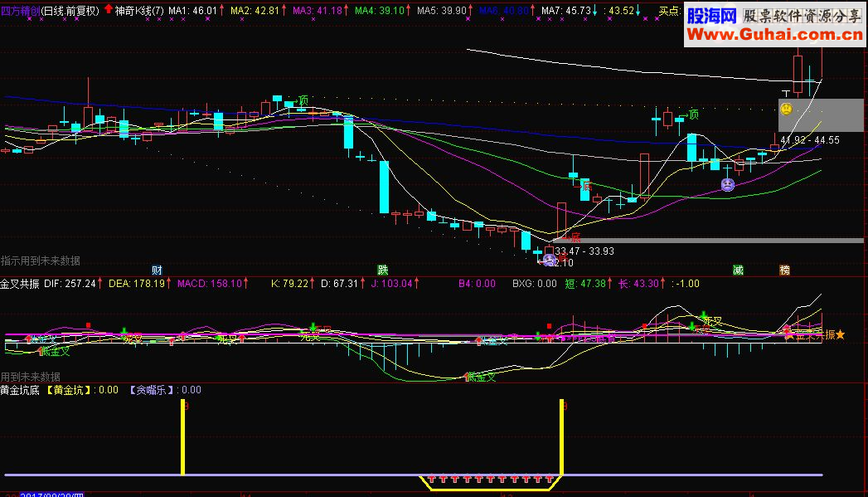Image resolution: width=868 pixels, height=497 pixels.
Task: Click the BXG: 0.00 value
Action: (x=534, y=284)
